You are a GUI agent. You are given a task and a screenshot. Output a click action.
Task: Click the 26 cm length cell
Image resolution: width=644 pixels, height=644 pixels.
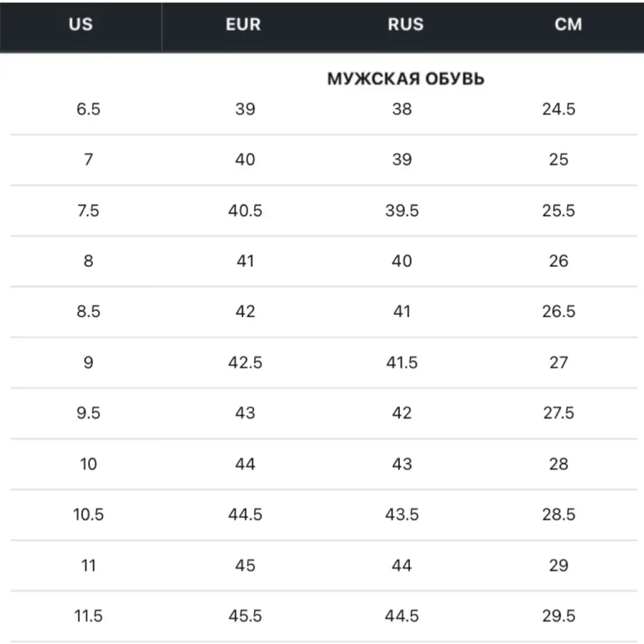click(558, 262)
